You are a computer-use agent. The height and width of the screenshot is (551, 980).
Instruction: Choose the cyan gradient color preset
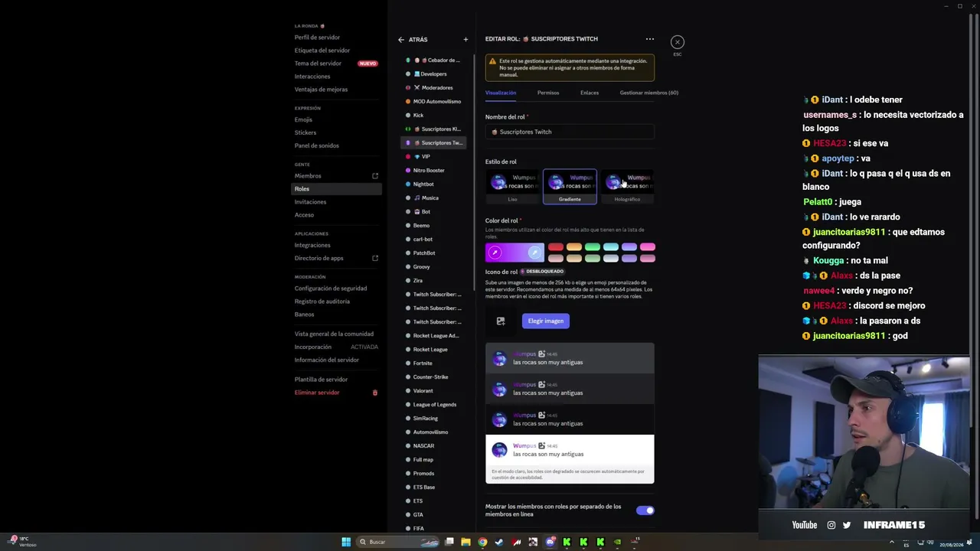[x=610, y=247]
